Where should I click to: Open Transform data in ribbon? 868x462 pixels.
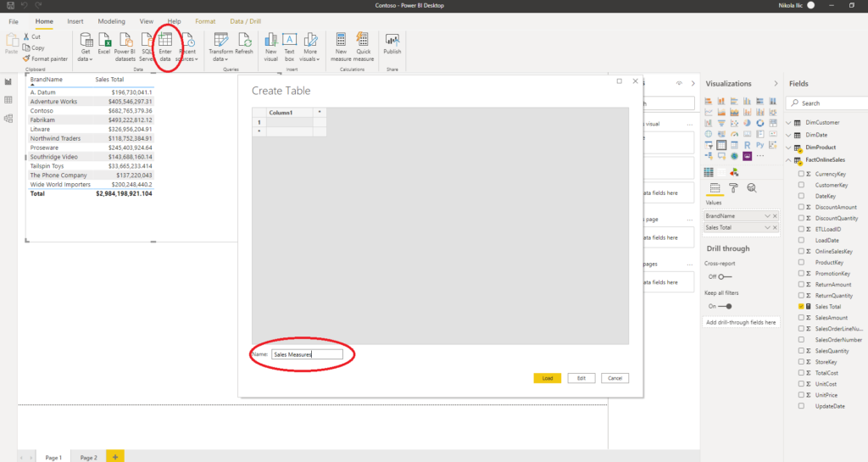(x=220, y=47)
